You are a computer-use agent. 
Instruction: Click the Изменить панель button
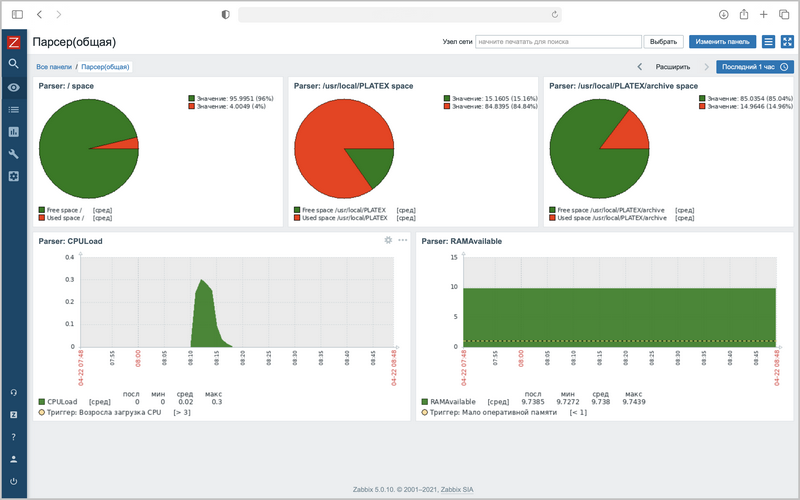722,42
